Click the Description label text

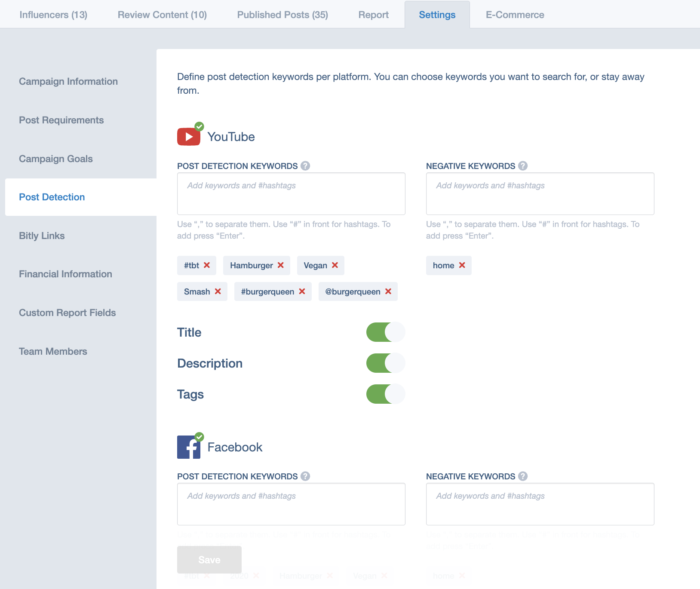point(210,363)
